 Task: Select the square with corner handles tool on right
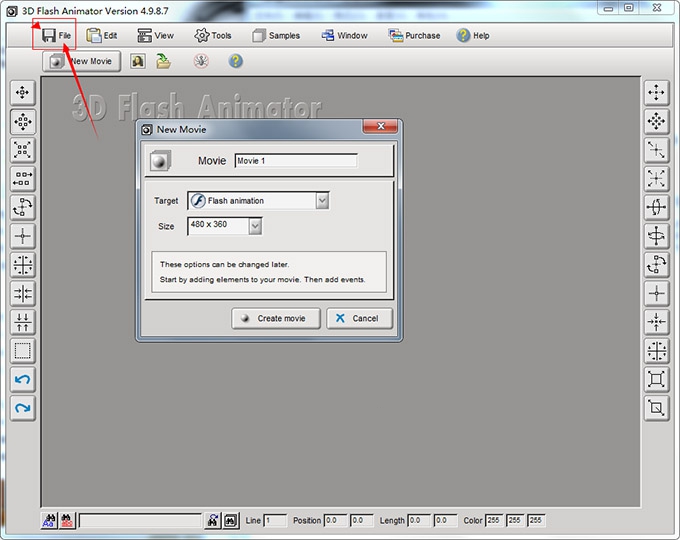(656, 379)
